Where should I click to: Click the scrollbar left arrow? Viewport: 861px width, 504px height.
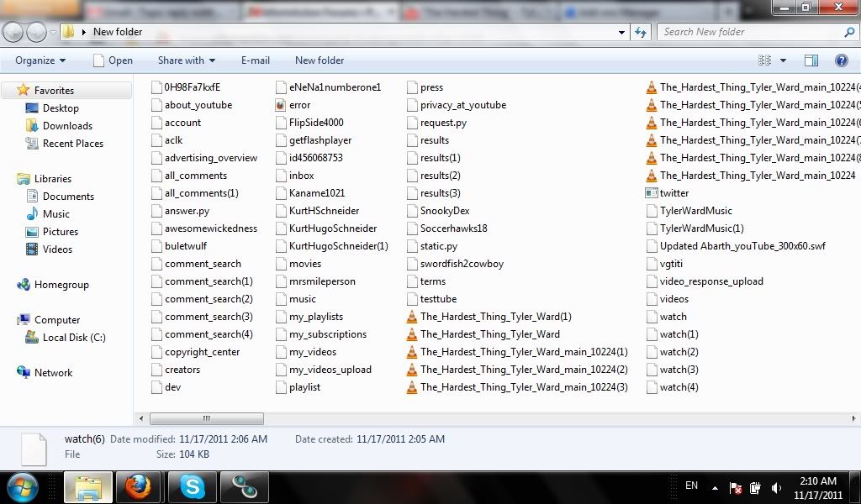click(141, 418)
